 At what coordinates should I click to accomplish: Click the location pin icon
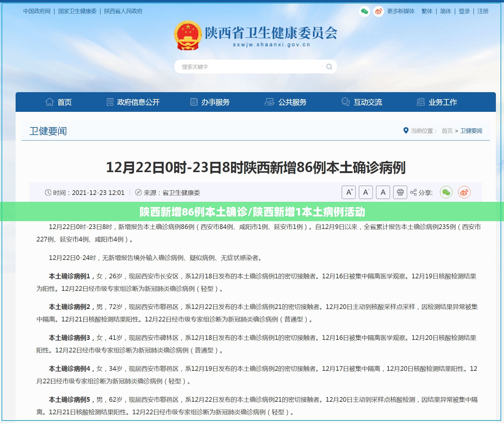(406, 131)
